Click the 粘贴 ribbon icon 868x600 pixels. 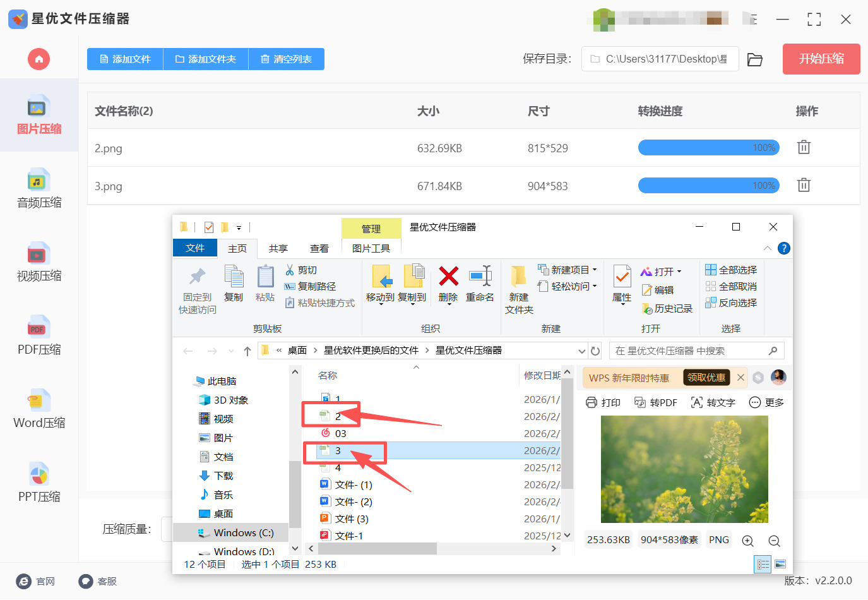point(265,284)
